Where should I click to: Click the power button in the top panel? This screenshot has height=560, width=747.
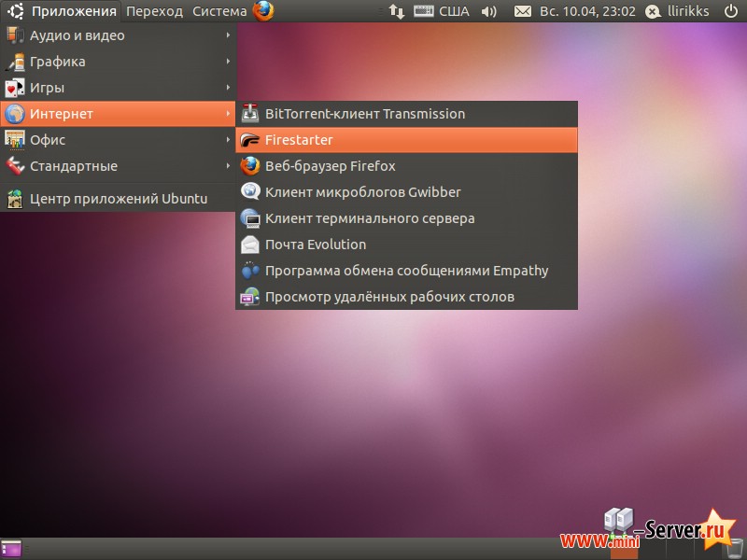pos(730,11)
